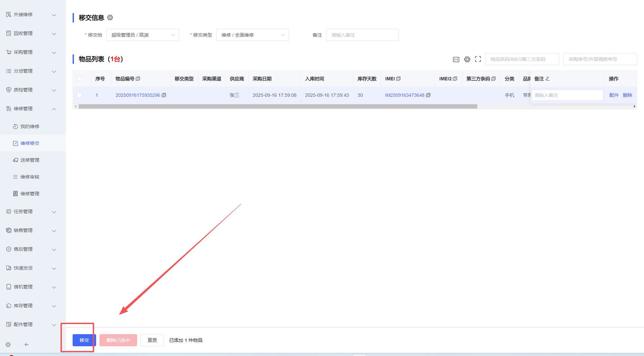Copy the item number 20250916175935296
Viewport: 644px width, 356px height.
coord(164,95)
